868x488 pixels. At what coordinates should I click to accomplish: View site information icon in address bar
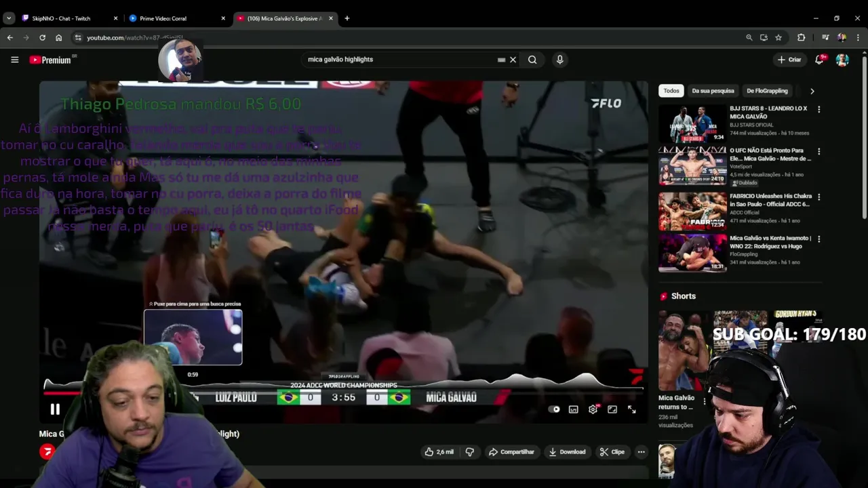pyautogui.click(x=78, y=38)
